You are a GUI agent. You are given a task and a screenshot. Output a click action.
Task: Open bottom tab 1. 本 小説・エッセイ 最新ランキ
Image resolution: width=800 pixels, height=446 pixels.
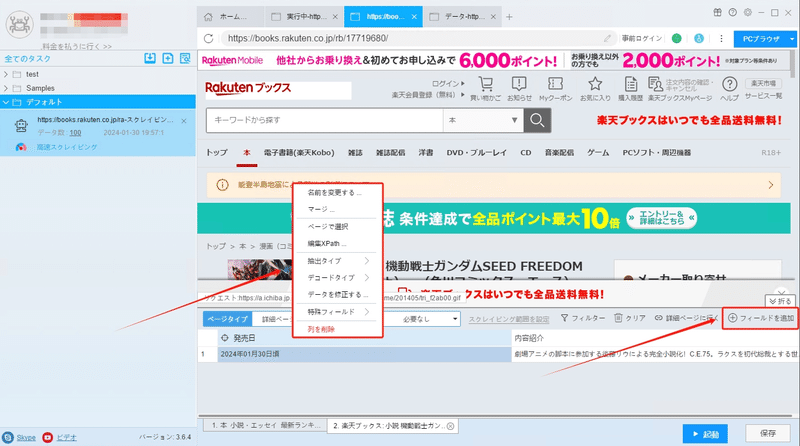pos(265,425)
